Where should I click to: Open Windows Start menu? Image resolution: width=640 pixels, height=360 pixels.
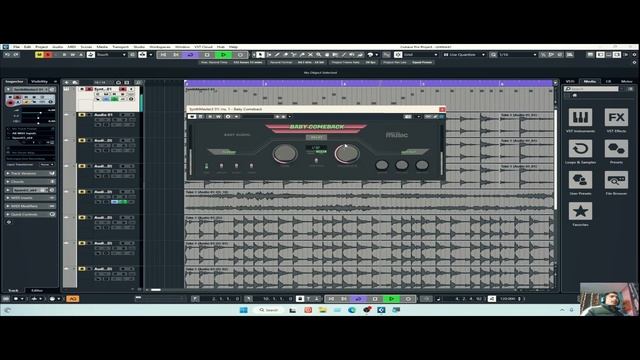244,310
